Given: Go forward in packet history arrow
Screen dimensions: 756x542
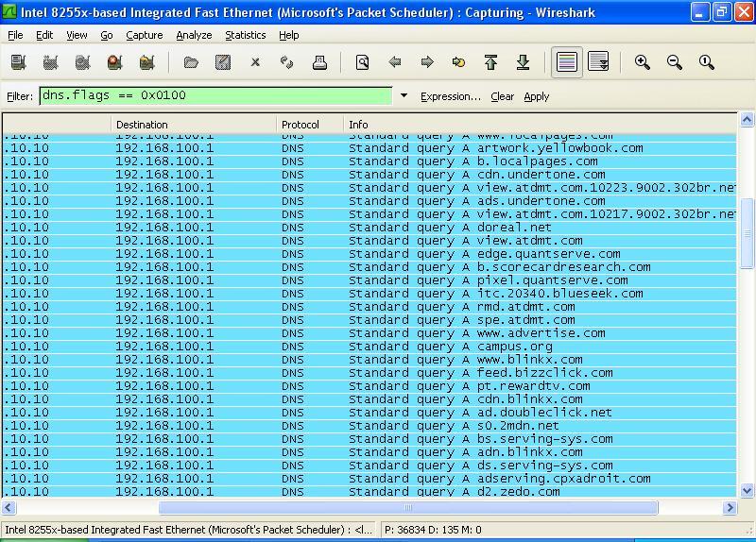Looking at the screenshot, I should coord(427,62).
